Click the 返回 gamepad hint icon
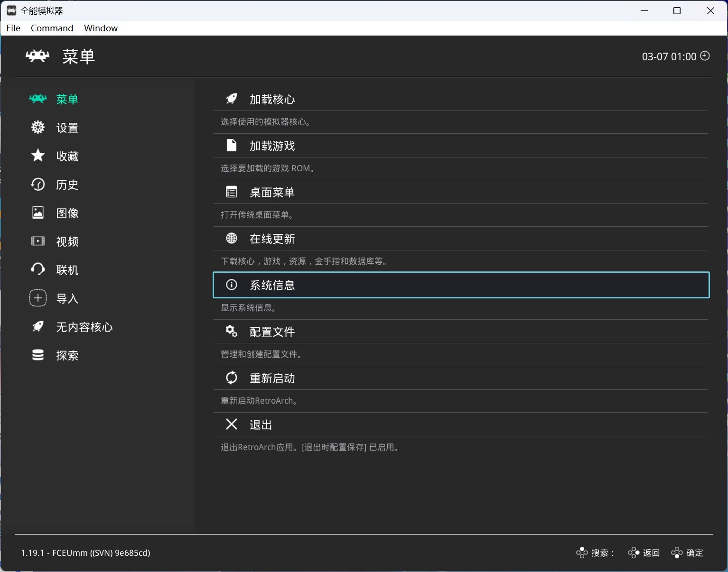This screenshot has height=572, width=728. [x=634, y=553]
